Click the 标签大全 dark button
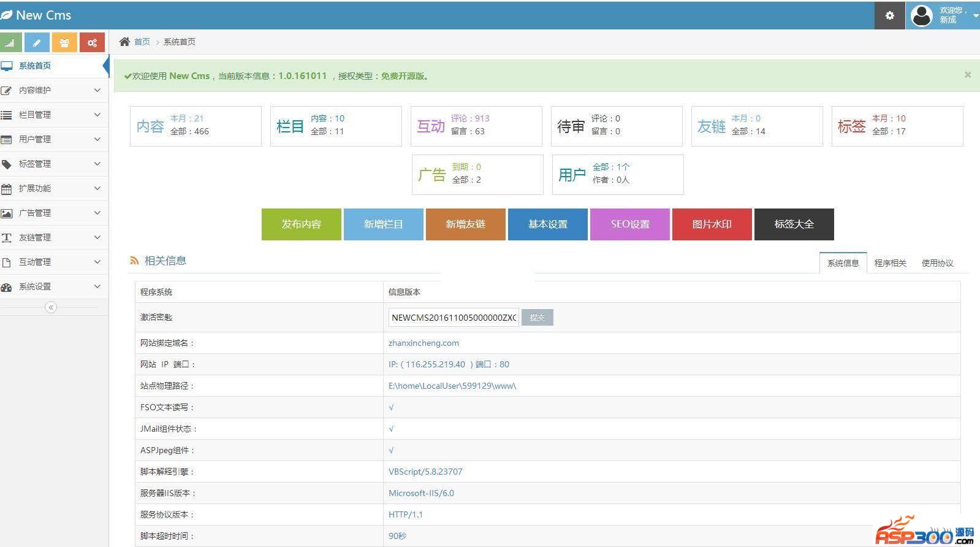Viewport: 980px width, 547px height. point(794,224)
